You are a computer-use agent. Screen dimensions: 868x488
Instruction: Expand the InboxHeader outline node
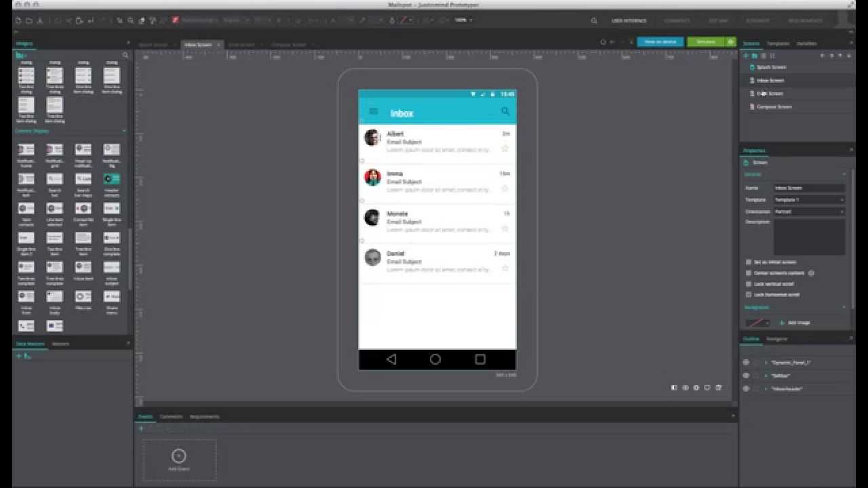(766, 389)
